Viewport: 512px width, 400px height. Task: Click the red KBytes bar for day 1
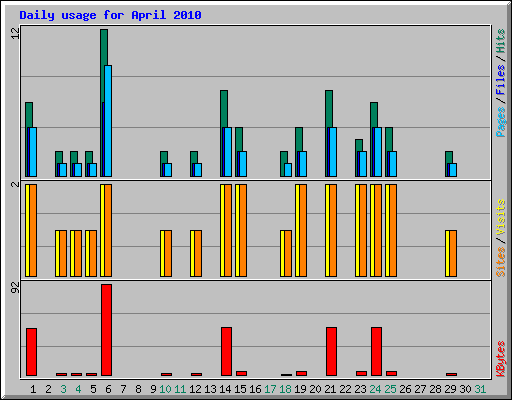[31, 352]
